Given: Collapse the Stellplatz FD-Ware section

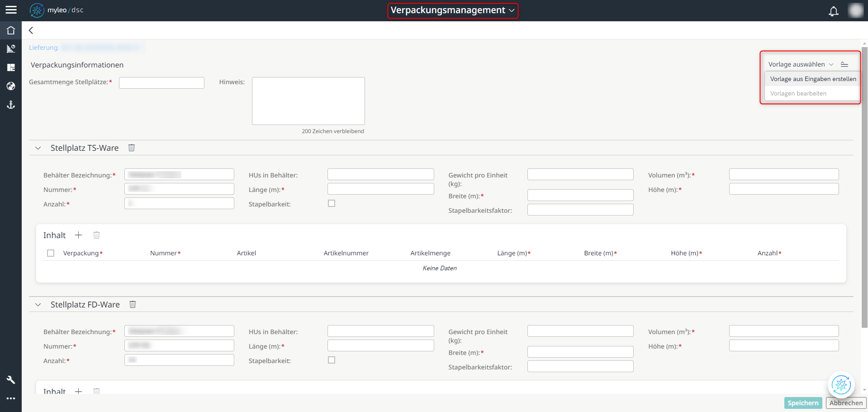Looking at the screenshot, I should pyautogui.click(x=38, y=305).
